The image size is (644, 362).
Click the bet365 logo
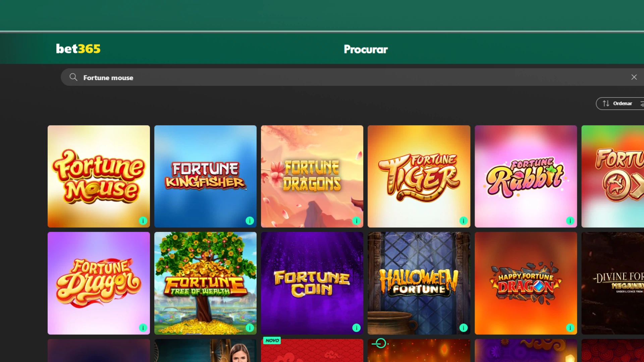tap(78, 49)
